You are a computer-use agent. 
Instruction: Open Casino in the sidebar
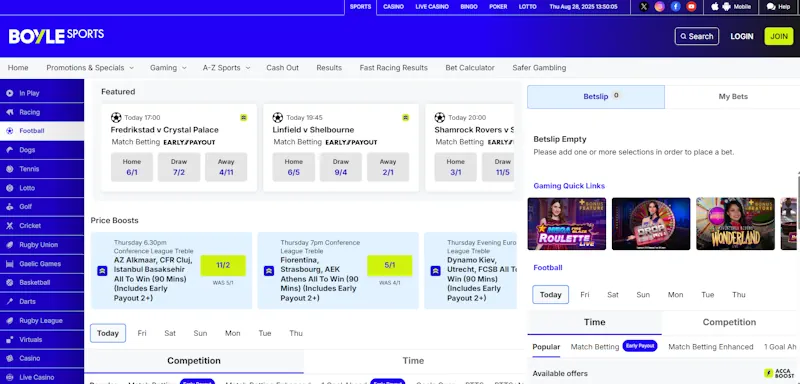coord(42,359)
